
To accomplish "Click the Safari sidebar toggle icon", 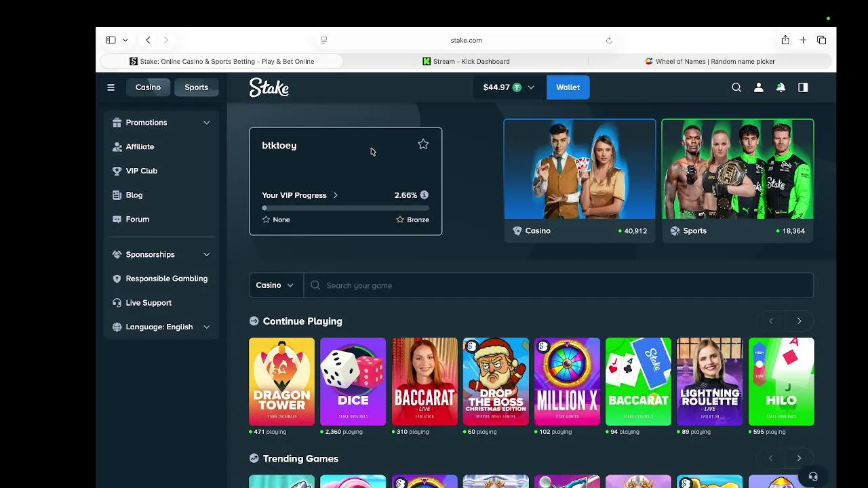I will pos(111,40).
